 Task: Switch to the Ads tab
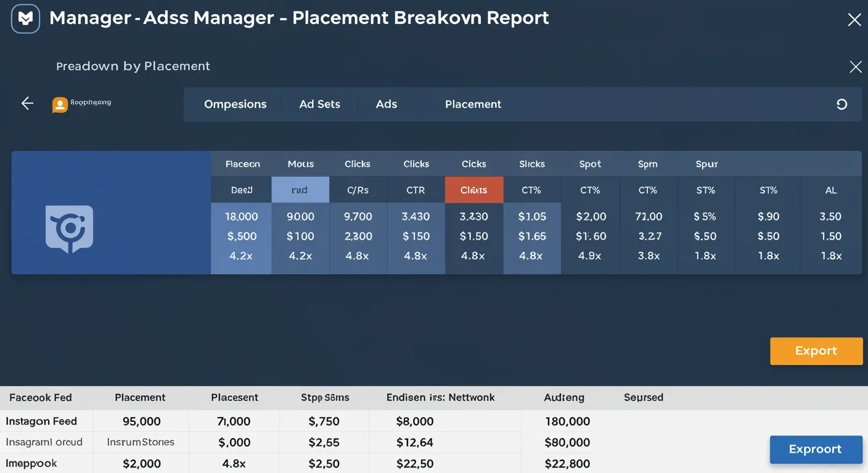point(387,104)
